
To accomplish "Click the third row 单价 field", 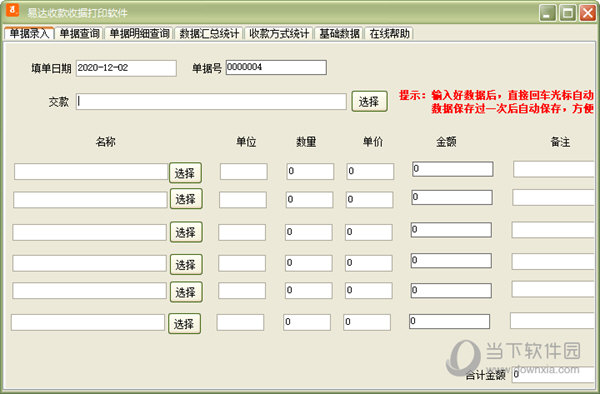I will pyautogui.click(x=368, y=232).
